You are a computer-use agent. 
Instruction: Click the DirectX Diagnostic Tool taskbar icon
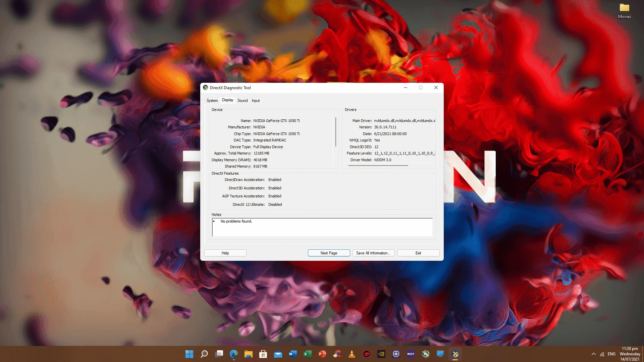[455, 354]
